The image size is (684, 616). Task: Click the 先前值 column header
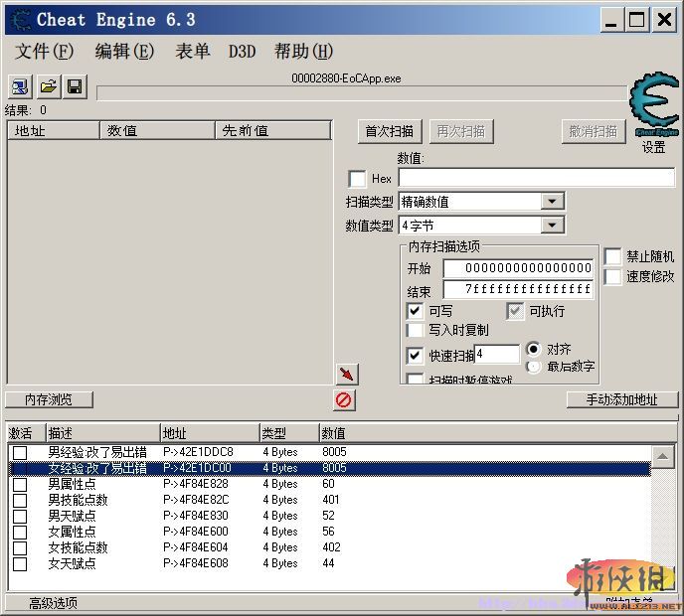coord(273,131)
